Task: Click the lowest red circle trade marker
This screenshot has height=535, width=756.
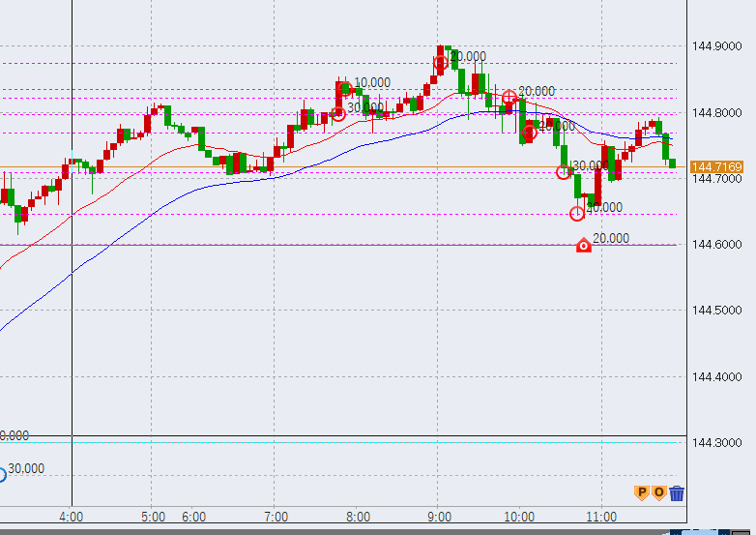Action: click(577, 213)
